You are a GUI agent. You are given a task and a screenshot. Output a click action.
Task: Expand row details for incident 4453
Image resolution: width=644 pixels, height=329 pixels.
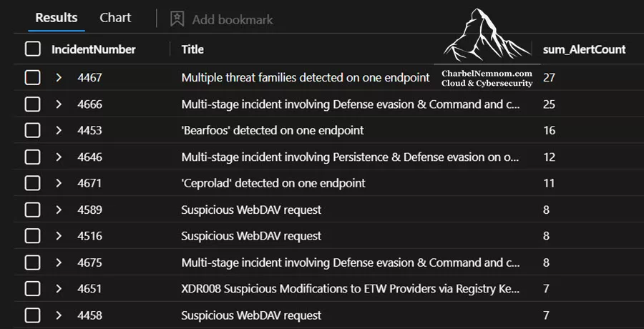tap(59, 131)
